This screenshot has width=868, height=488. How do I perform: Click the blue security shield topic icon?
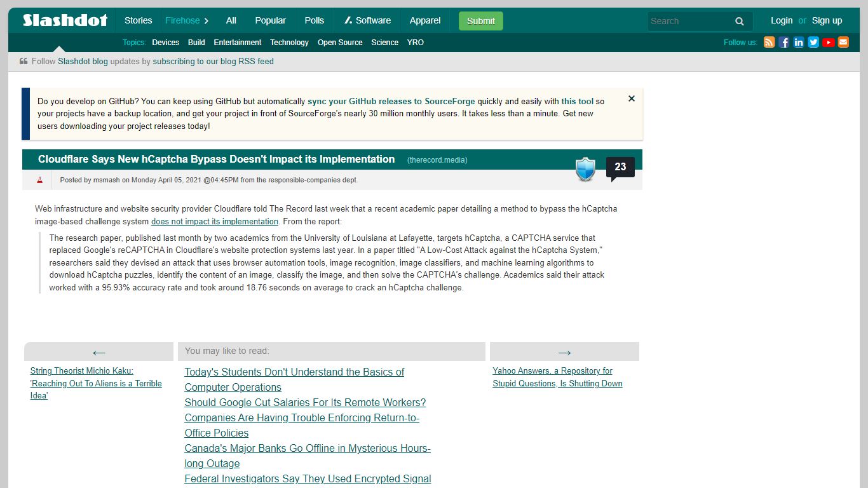tap(585, 169)
